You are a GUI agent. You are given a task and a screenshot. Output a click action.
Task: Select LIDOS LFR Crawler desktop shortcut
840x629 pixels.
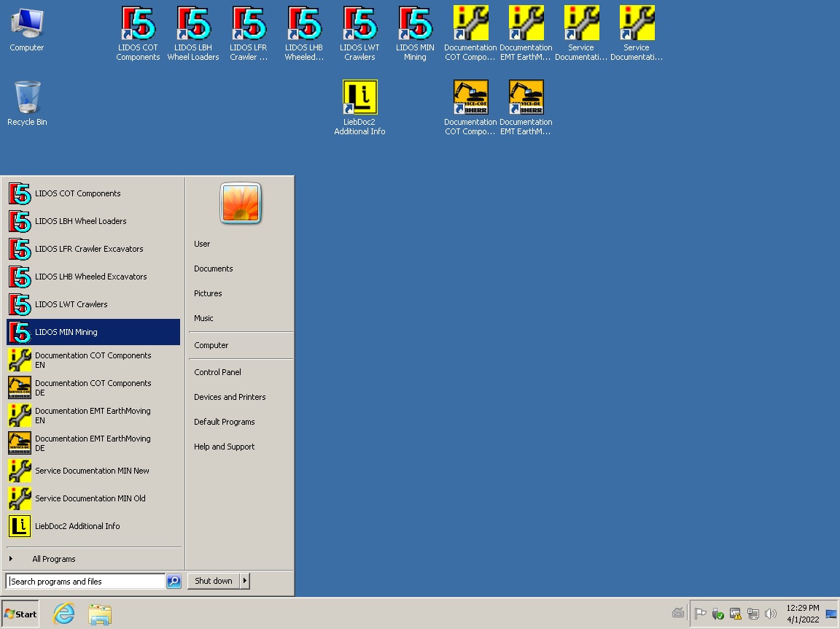click(249, 34)
